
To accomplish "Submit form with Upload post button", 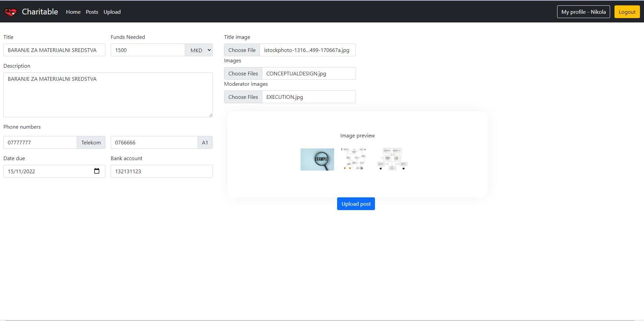I will point(356,204).
